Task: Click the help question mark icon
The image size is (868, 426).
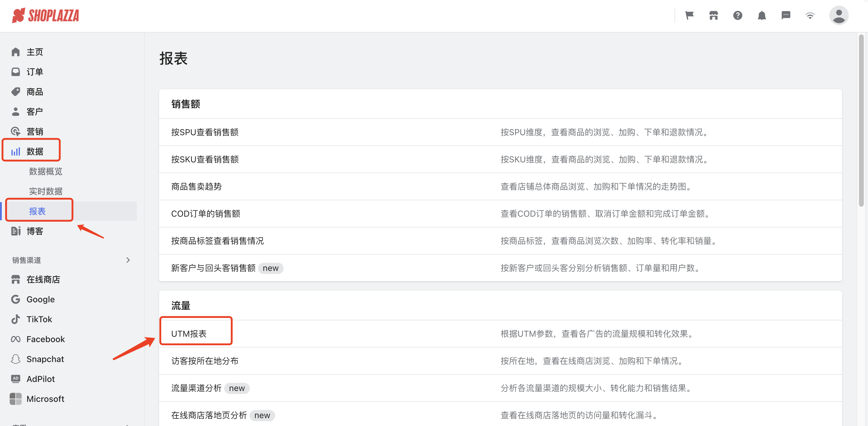Action: click(737, 15)
